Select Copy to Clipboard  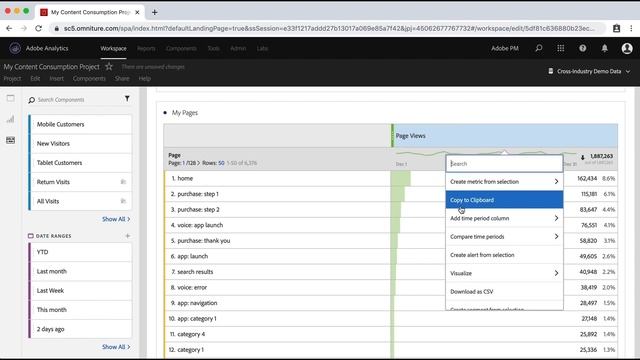click(x=504, y=200)
